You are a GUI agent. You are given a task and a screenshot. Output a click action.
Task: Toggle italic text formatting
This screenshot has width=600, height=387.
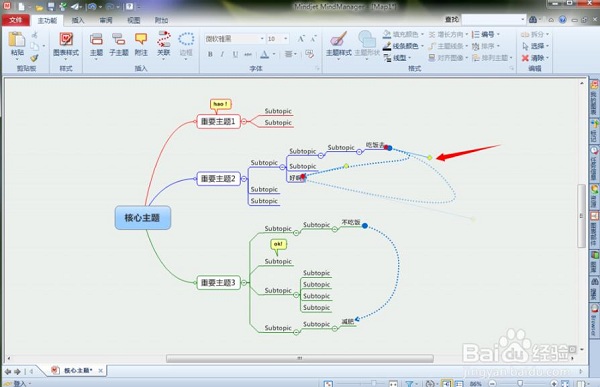(222, 54)
